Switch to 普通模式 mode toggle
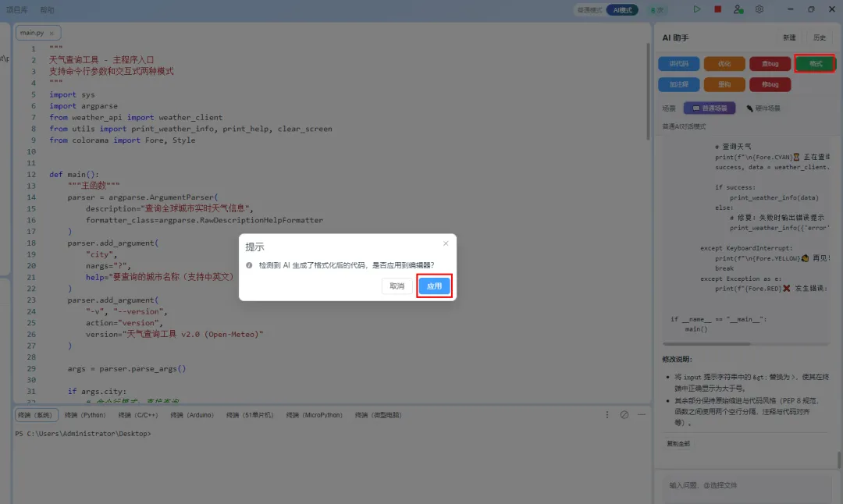843x504 pixels. (x=590, y=9)
